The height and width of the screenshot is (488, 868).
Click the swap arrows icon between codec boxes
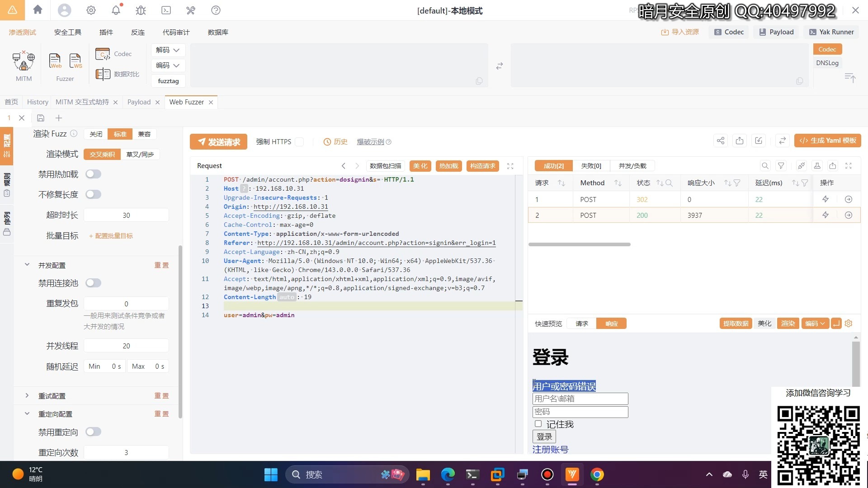click(x=500, y=66)
